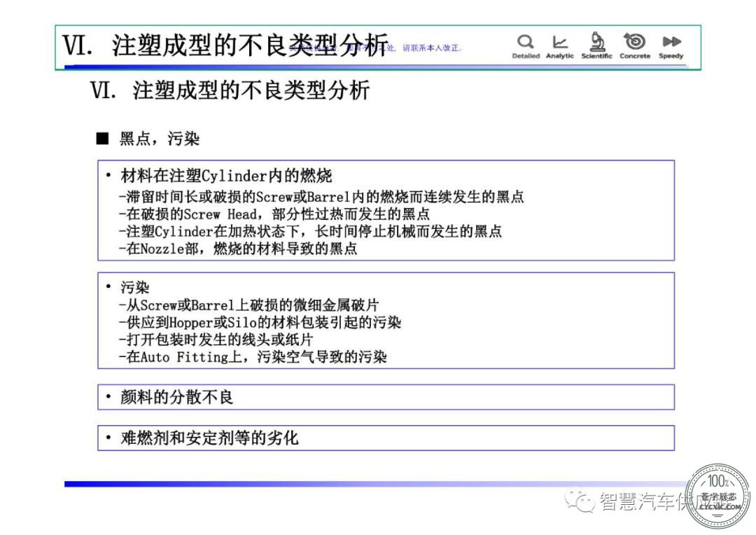Click the text 难燃剂和安定剂等的劣化

[x=209, y=438]
